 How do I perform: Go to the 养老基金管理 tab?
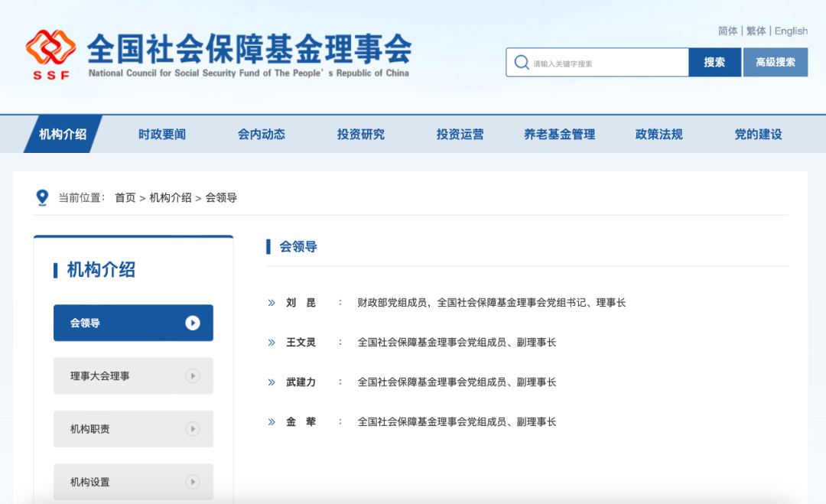tap(559, 135)
